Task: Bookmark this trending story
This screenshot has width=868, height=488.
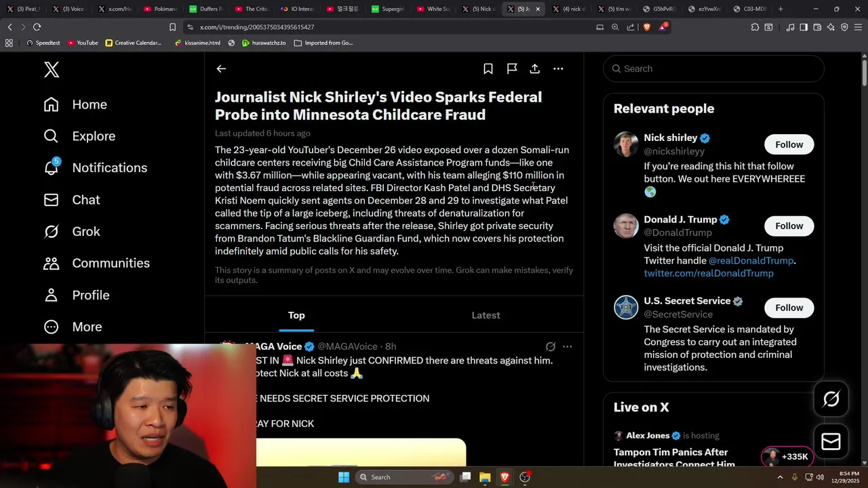Action: [488, 68]
